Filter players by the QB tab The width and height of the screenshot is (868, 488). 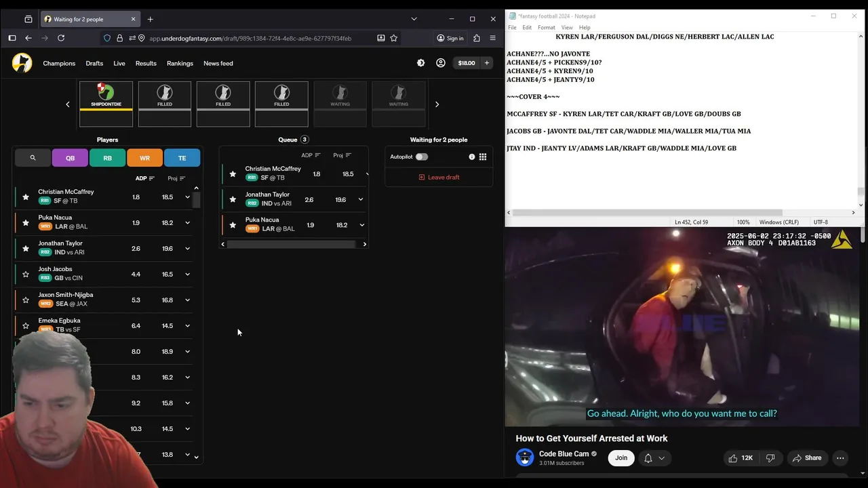point(70,158)
